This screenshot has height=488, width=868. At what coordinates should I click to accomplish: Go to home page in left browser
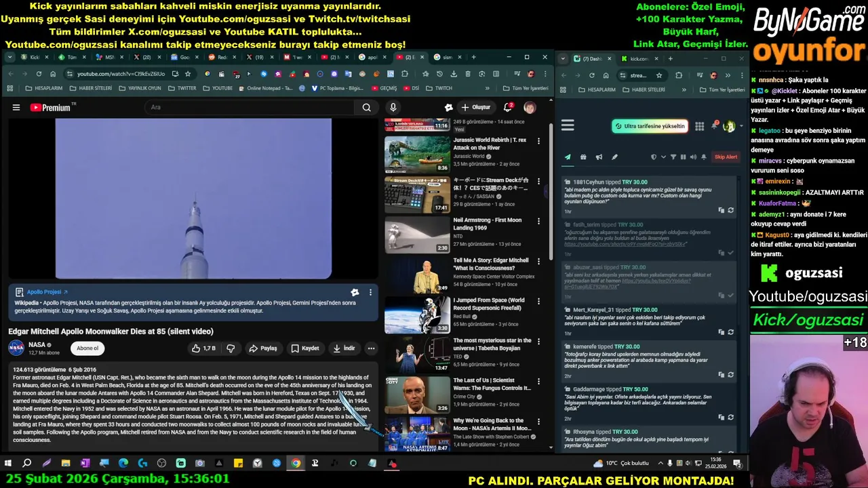pyautogui.click(x=54, y=74)
